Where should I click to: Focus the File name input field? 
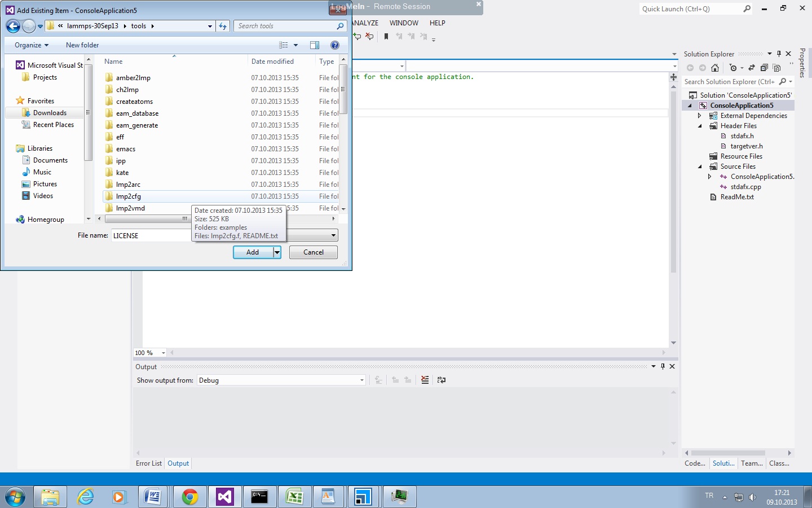click(x=151, y=235)
